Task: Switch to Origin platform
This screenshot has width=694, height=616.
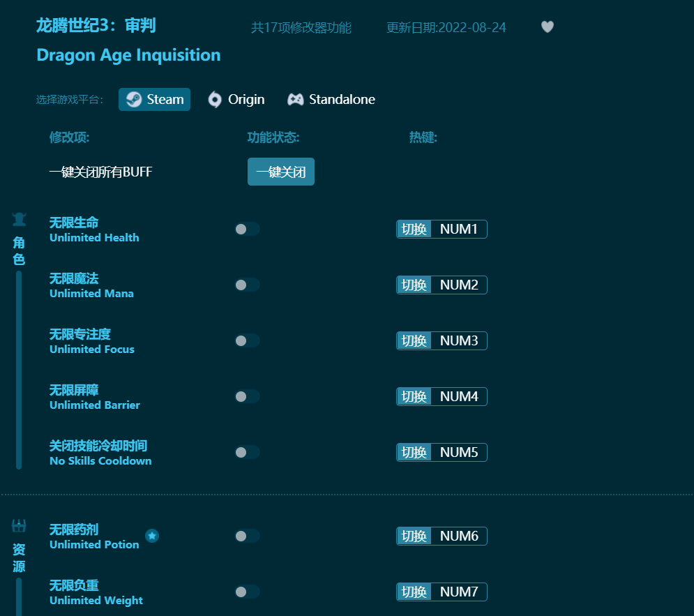Action: (x=236, y=100)
